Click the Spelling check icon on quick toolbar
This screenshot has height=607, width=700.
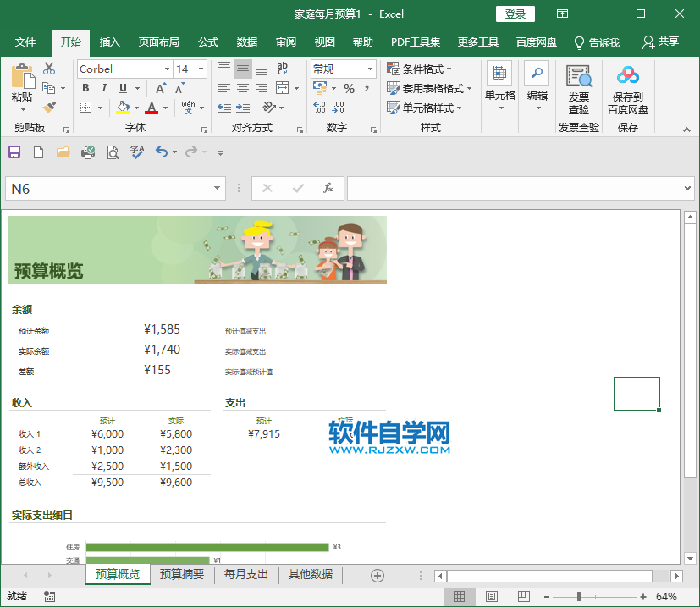point(135,152)
